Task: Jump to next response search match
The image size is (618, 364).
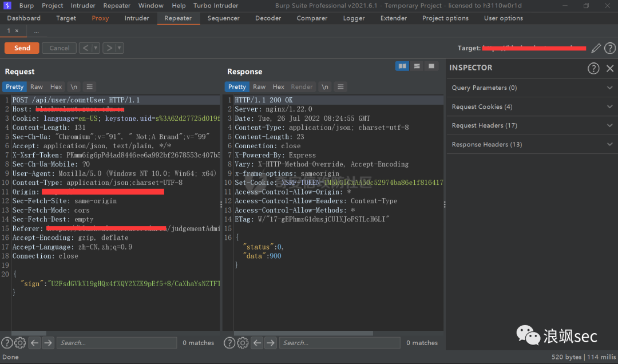Action: (270, 343)
